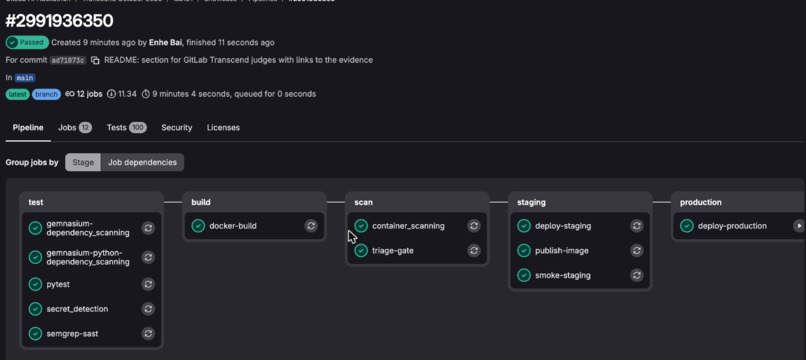The image size is (806, 360).
Task: Open the Enhe Bai author link
Action: point(166,43)
